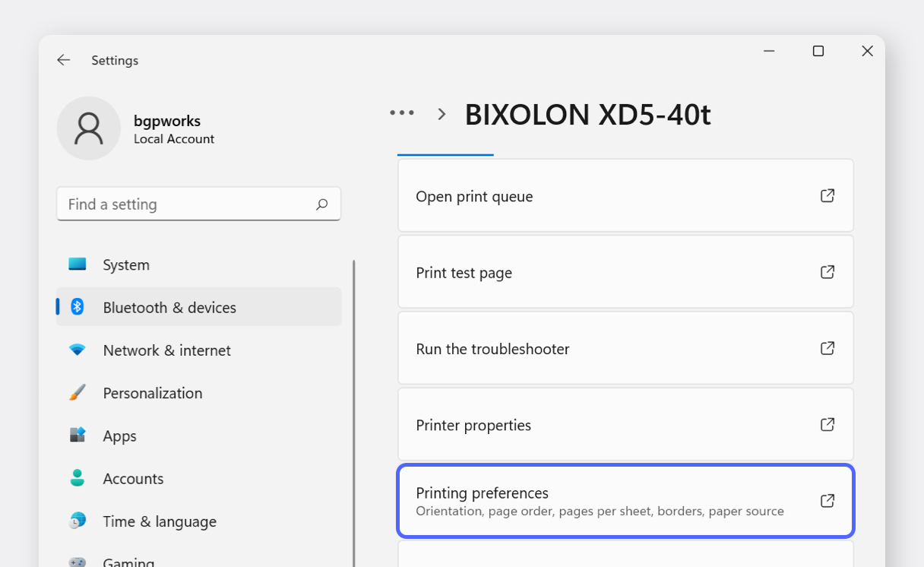Click the Accounts person icon
Viewport: 924px width, 567px height.
click(x=78, y=478)
